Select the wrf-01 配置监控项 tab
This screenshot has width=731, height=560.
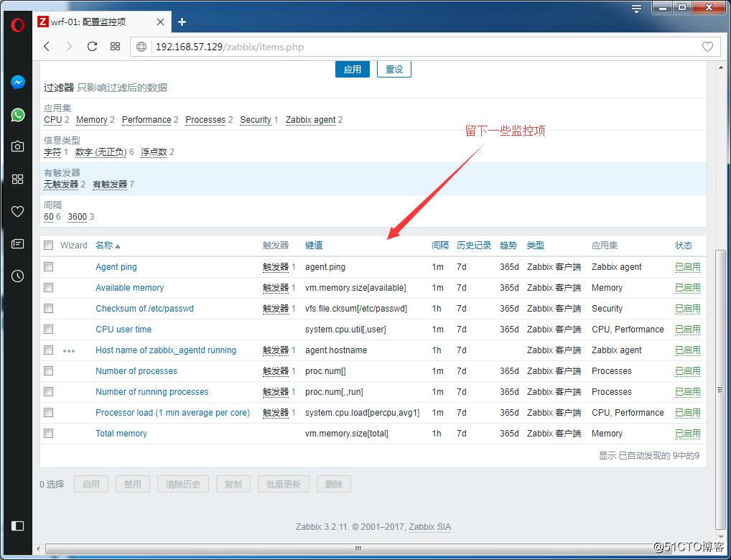tap(103, 22)
